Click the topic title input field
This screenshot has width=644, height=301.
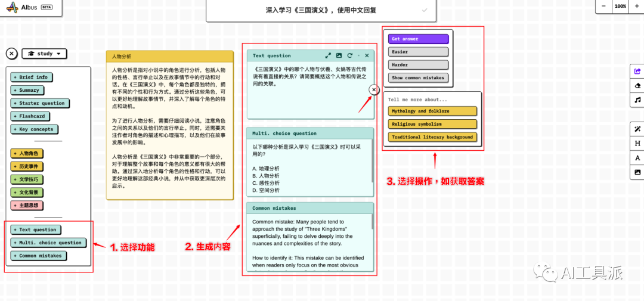pyautogui.click(x=321, y=10)
